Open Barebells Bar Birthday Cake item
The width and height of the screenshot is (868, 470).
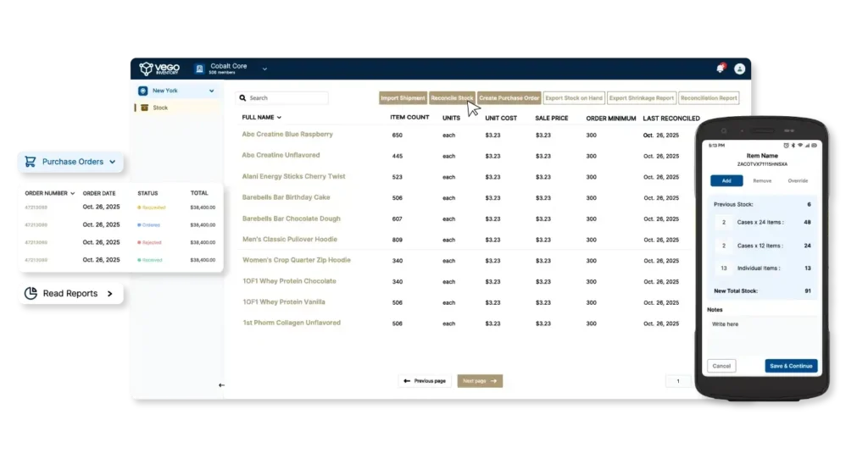click(x=287, y=197)
